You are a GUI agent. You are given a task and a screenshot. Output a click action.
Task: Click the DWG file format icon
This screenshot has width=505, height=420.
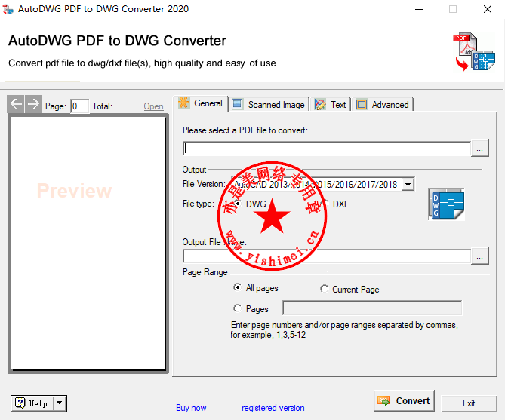(446, 204)
